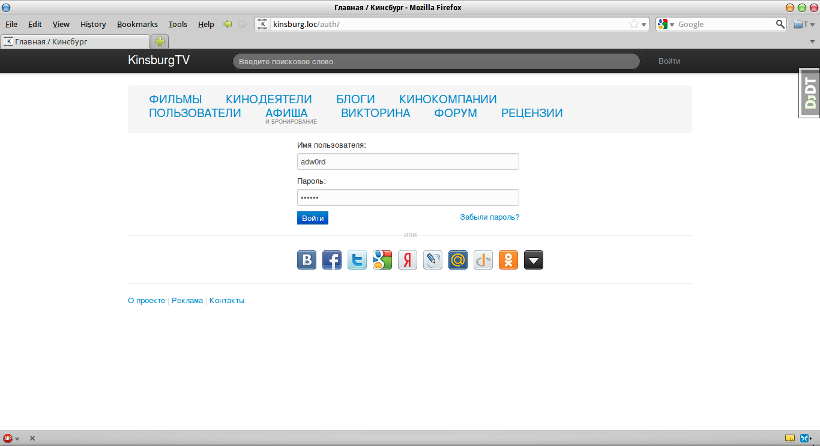Image resolution: width=820 pixels, height=446 pixels.
Task: Focus the site search word field
Action: 435,61
